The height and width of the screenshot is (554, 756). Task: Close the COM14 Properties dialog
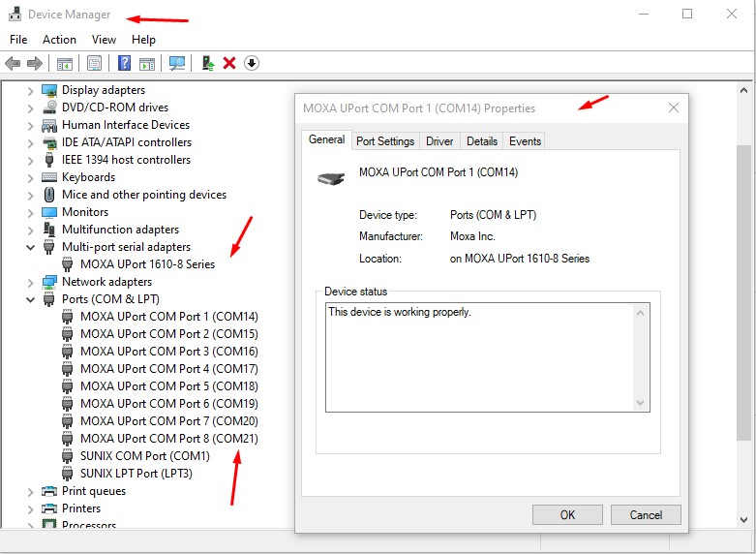(674, 108)
